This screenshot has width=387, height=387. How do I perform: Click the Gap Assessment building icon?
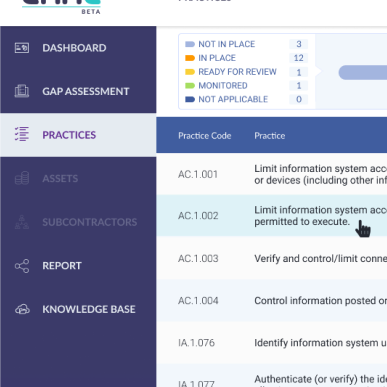click(22, 91)
